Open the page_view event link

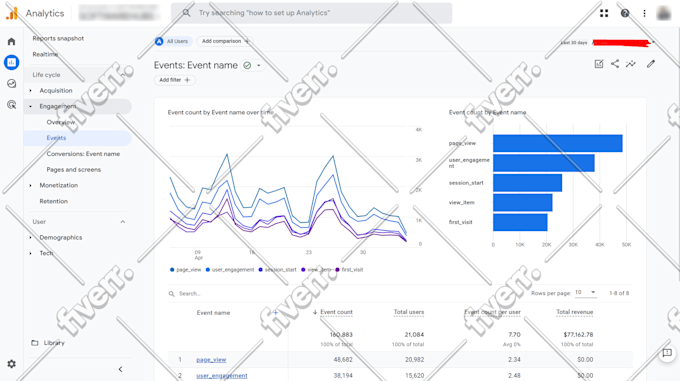click(211, 360)
